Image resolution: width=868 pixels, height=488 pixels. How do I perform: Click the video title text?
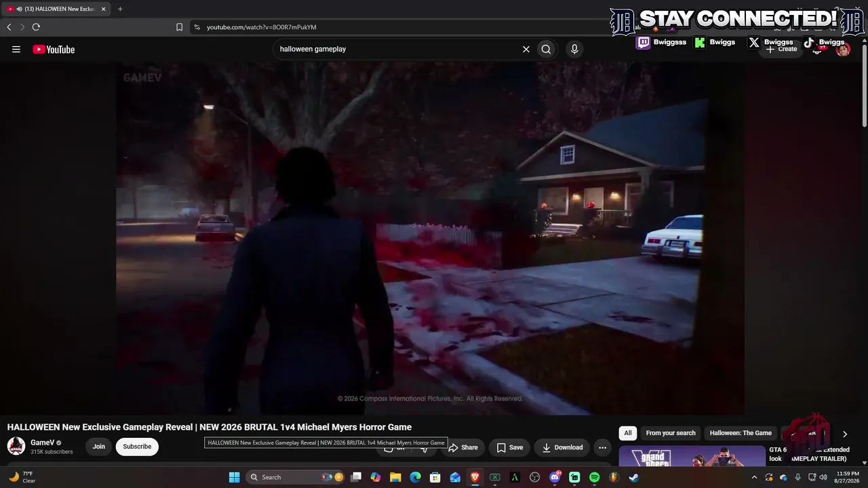click(x=210, y=427)
